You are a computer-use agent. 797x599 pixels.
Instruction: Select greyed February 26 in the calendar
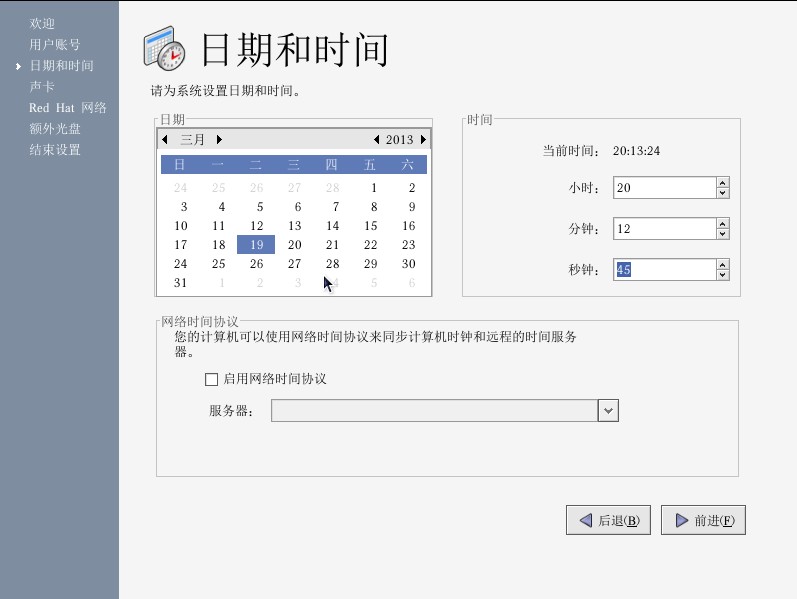click(256, 188)
